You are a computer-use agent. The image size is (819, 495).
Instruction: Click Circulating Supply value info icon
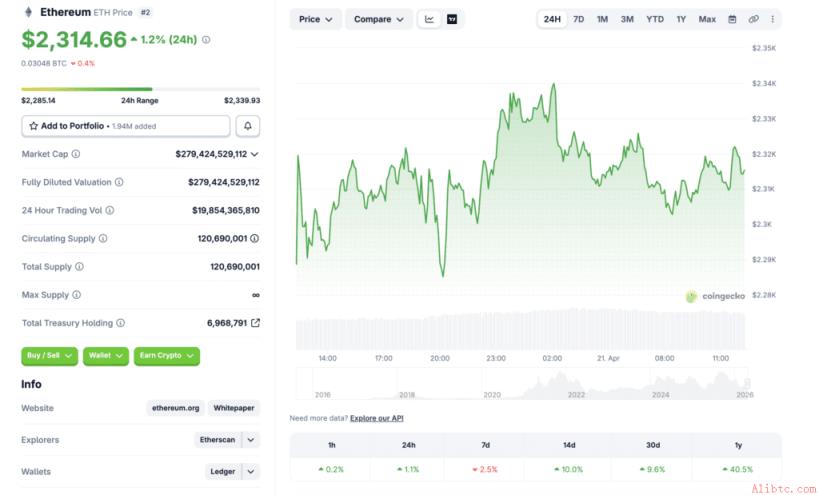tap(254, 239)
